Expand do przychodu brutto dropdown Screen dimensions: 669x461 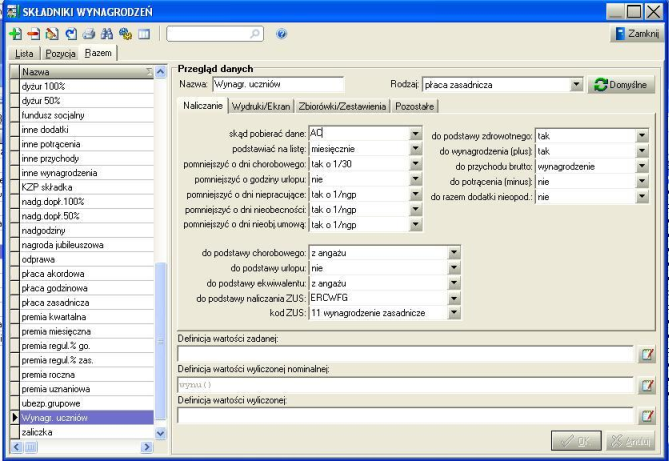coord(642,166)
